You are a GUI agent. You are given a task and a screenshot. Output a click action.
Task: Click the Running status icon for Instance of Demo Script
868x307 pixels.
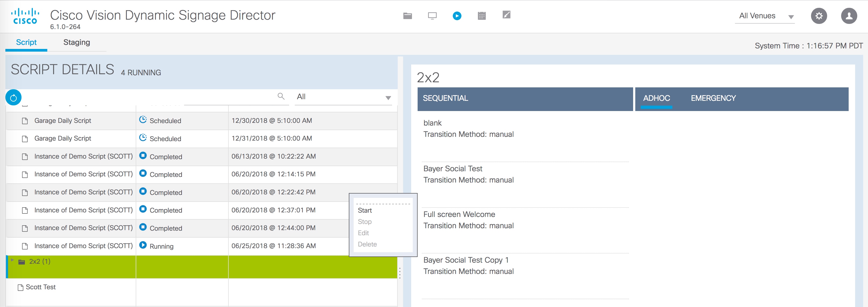(x=143, y=246)
